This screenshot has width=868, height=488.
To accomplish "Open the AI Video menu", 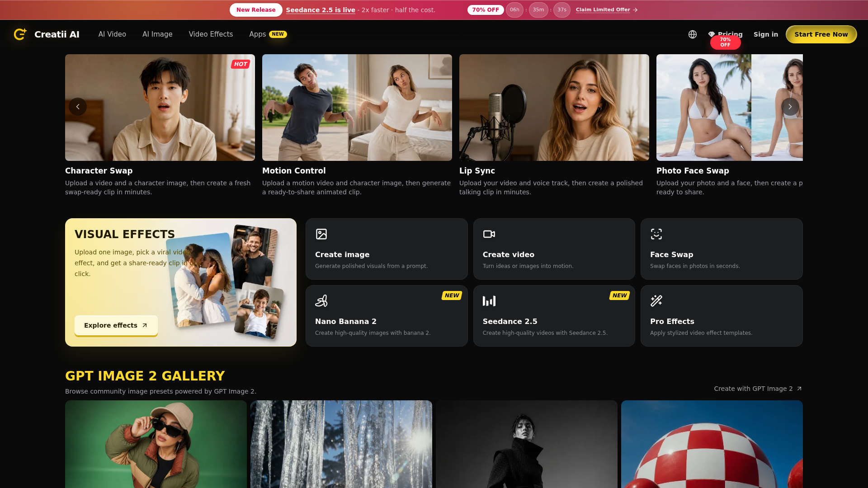I will (x=112, y=34).
